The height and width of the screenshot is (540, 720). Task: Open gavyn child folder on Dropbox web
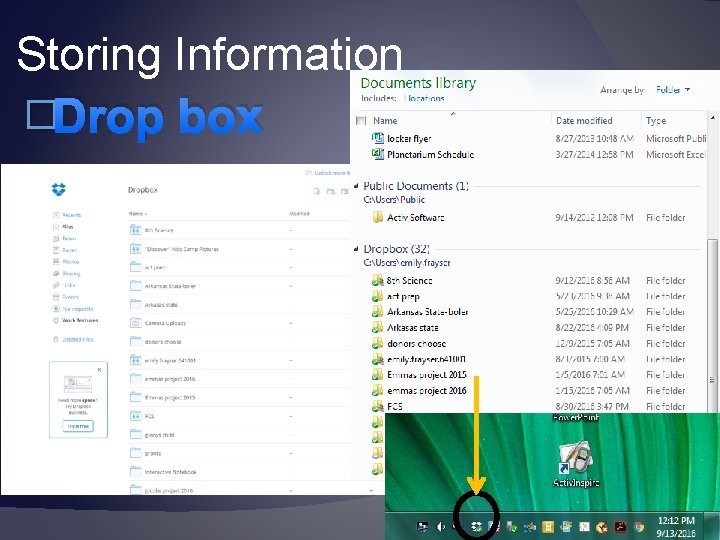tap(159, 435)
